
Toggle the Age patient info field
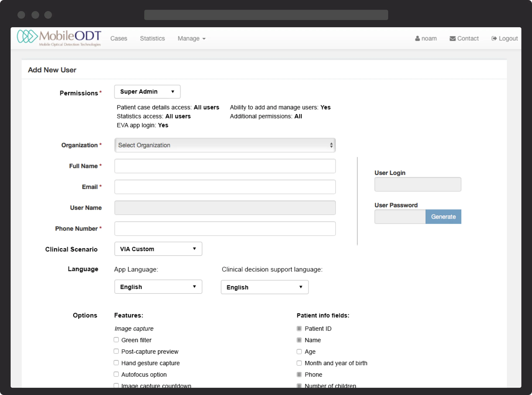click(299, 352)
